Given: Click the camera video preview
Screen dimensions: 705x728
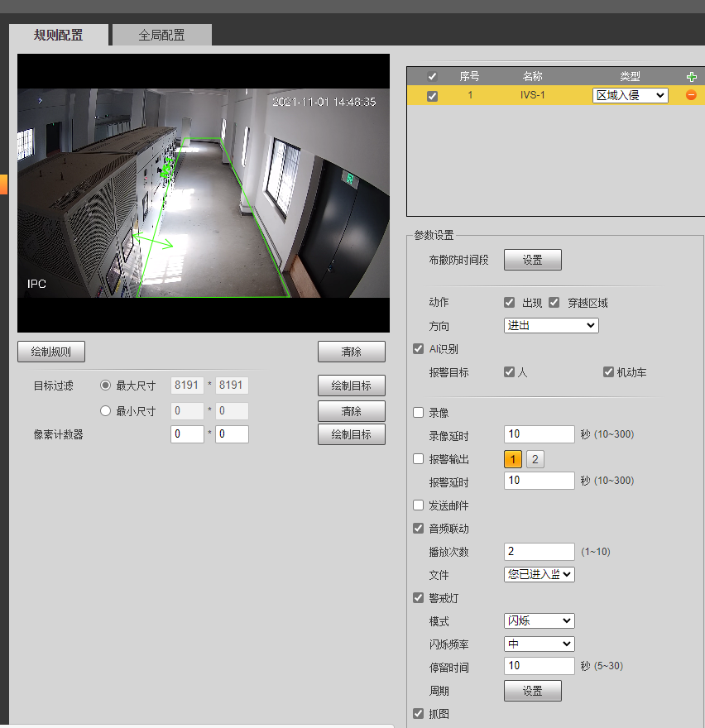Looking at the screenshot, I should pyautogui.click(x=204, y=193).
